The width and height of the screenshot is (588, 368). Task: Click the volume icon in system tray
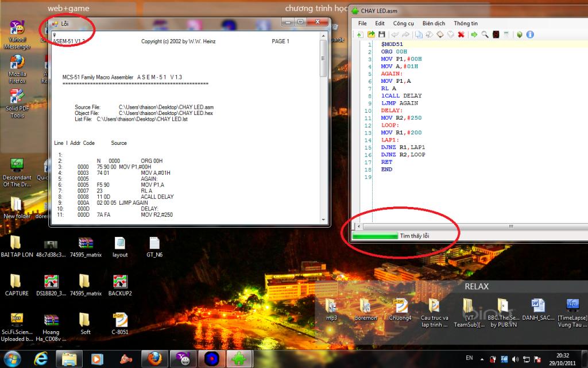515,359
